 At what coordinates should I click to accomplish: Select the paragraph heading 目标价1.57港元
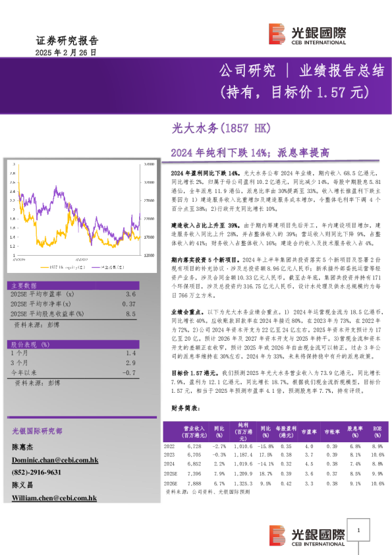pyautogui.click(x=195, y=373)
